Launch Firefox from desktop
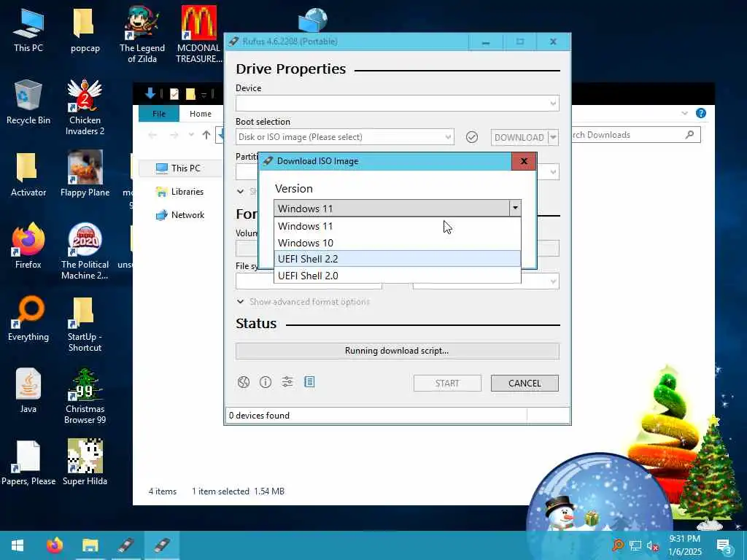747x560 pixels. click(28, 246)
